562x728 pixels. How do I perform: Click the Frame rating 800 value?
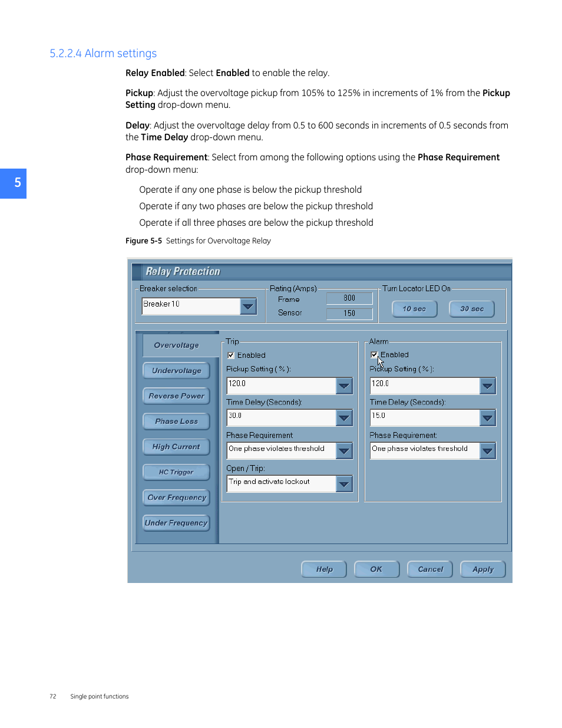349,298
